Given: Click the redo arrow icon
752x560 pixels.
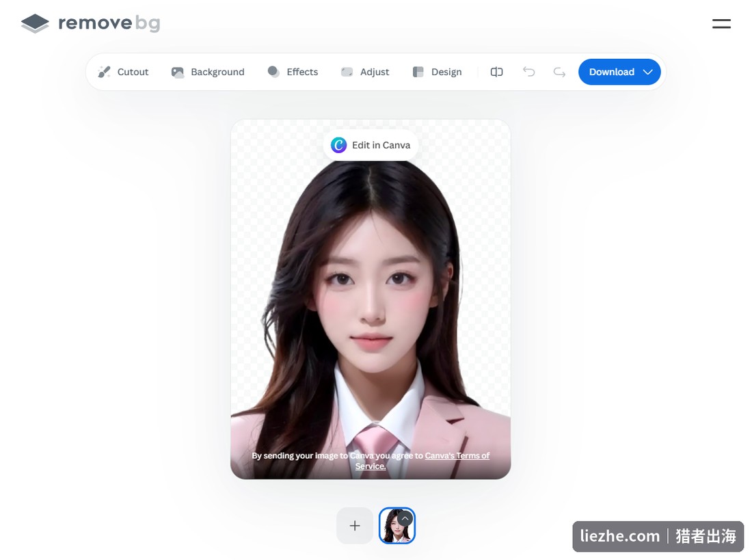Looking at the screenshot, I should point(559,72).
